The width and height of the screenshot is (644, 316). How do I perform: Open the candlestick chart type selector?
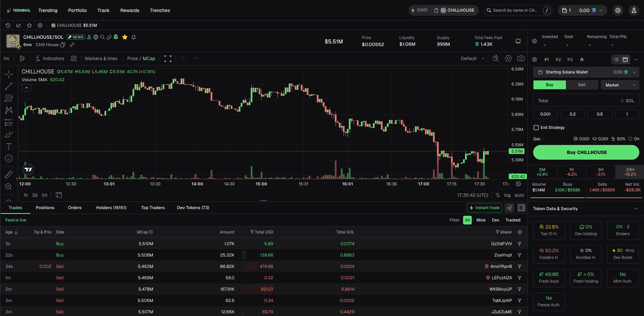(22, 58)
